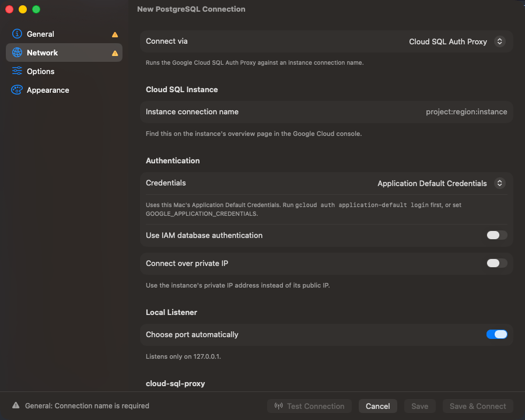Screen dimensions: 525x420
Task: Click the Appearance palette icon
Action: click(x=17, y=90)
